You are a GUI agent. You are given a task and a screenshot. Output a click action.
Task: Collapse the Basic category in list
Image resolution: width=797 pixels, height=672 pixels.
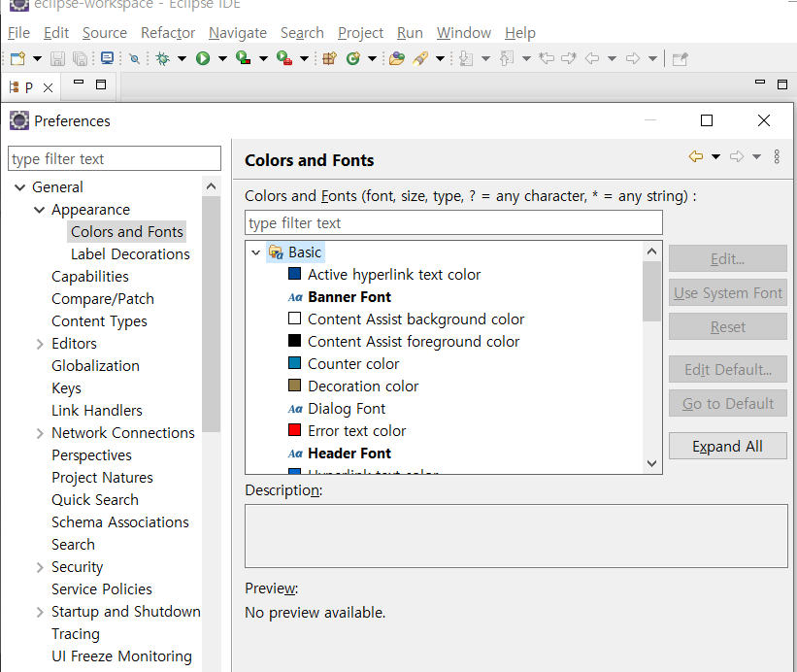[255, 252]
